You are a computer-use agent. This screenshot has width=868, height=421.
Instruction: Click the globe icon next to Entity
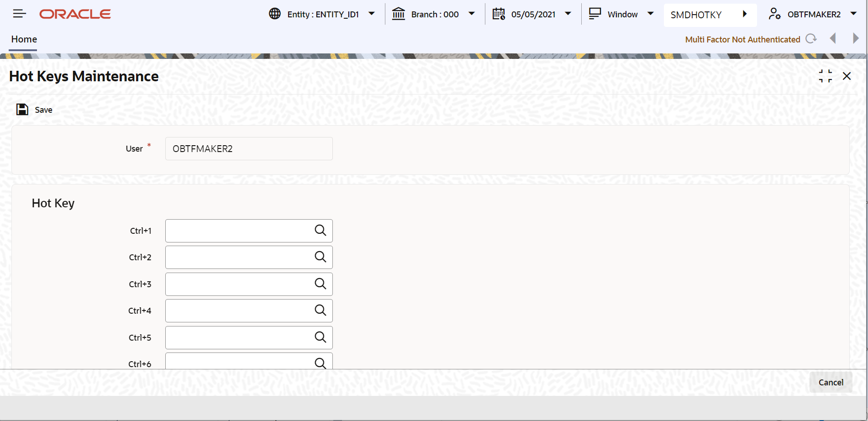(x=274, y=14)
